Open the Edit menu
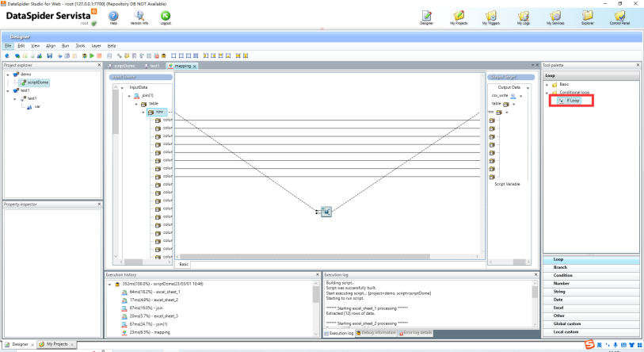The height and width of the screenshot is (352, 644). click(x=21, y=46)
